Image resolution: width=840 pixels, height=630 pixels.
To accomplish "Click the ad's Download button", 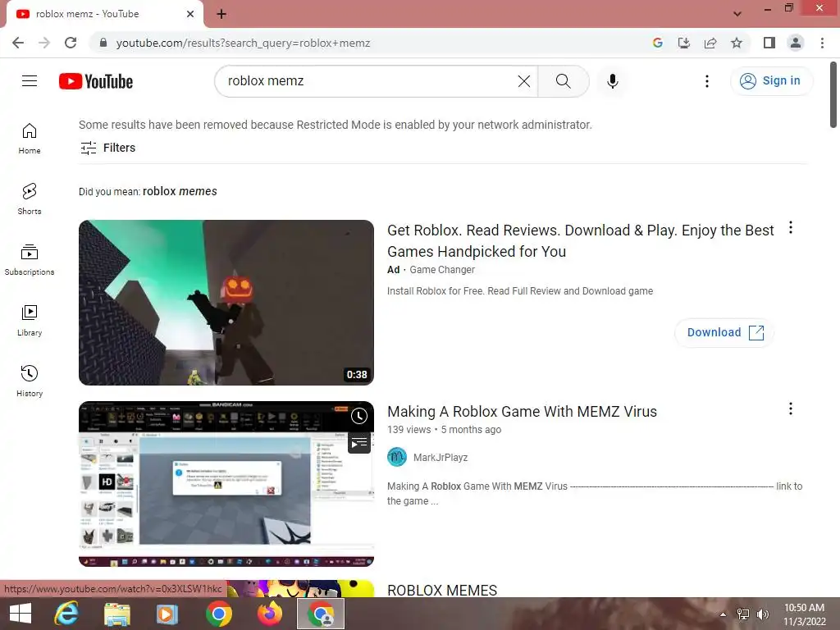I will point(724,332).
